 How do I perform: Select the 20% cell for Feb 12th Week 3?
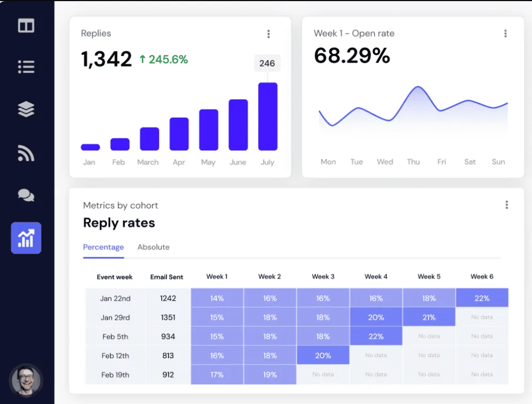click(323, 355)
